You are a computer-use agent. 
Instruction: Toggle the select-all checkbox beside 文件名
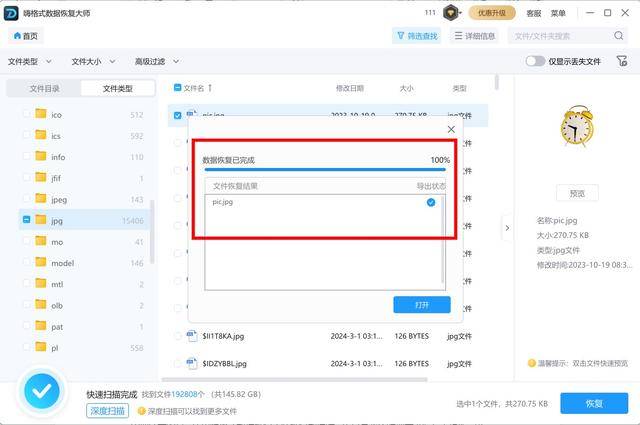pyautogui.click(x=178, y=88)
